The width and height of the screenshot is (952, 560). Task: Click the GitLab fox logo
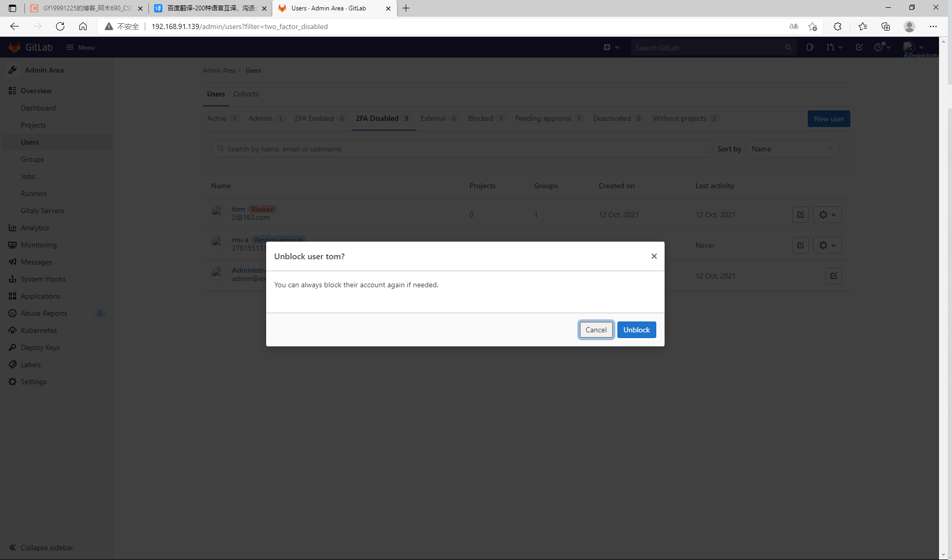15,47
